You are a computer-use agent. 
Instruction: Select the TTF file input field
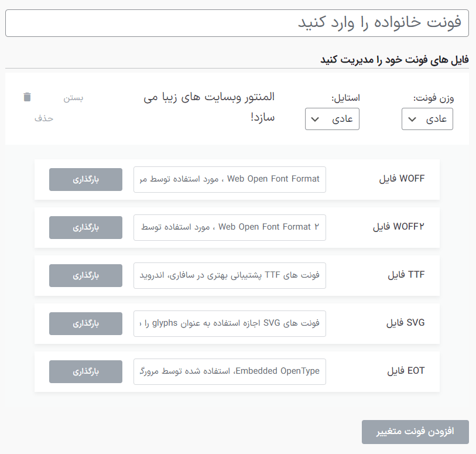point(230,275)
